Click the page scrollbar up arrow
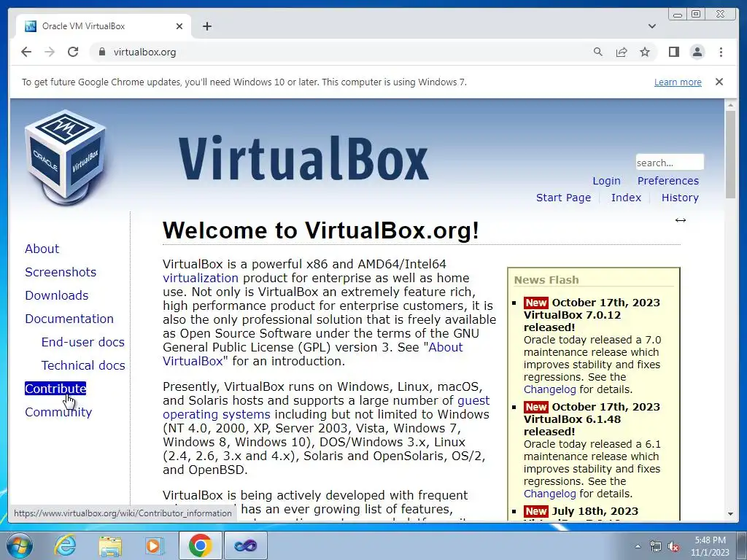 coord(730,104)
